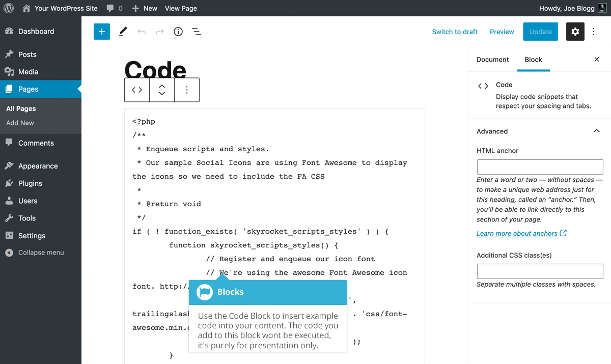611x364 pixels.
Task: Click the HTML anchor input field
Action: 540,166
